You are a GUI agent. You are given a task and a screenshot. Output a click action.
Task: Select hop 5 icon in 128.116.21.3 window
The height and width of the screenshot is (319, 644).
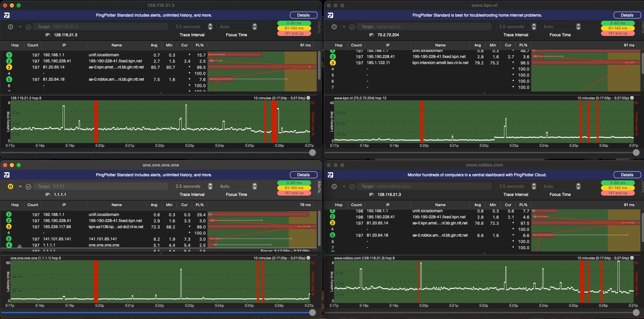click(9, 79)
